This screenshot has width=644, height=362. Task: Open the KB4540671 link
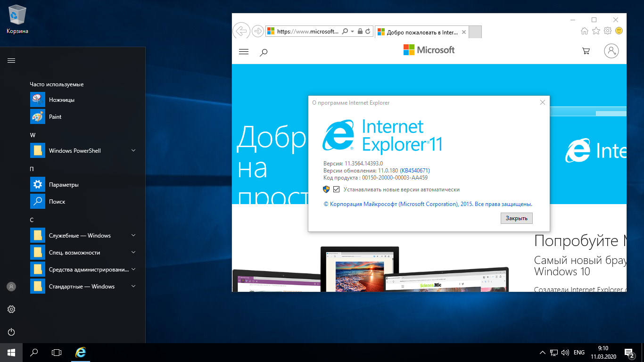click(x=415, y=171)
